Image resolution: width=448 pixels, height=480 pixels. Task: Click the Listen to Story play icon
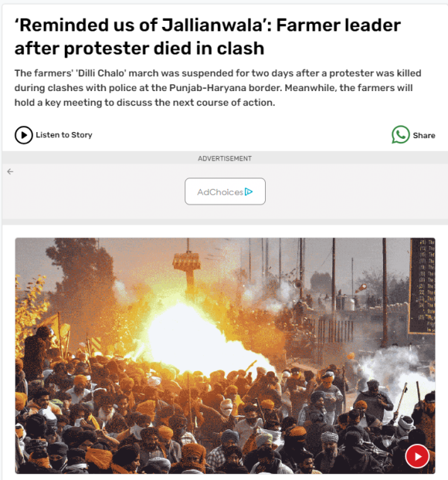23,135
